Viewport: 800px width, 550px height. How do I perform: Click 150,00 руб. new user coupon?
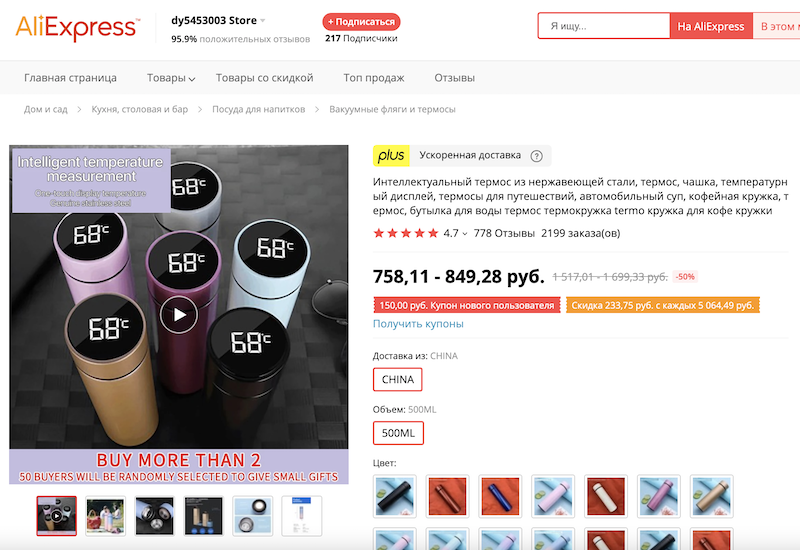click(x=467, y=305)
